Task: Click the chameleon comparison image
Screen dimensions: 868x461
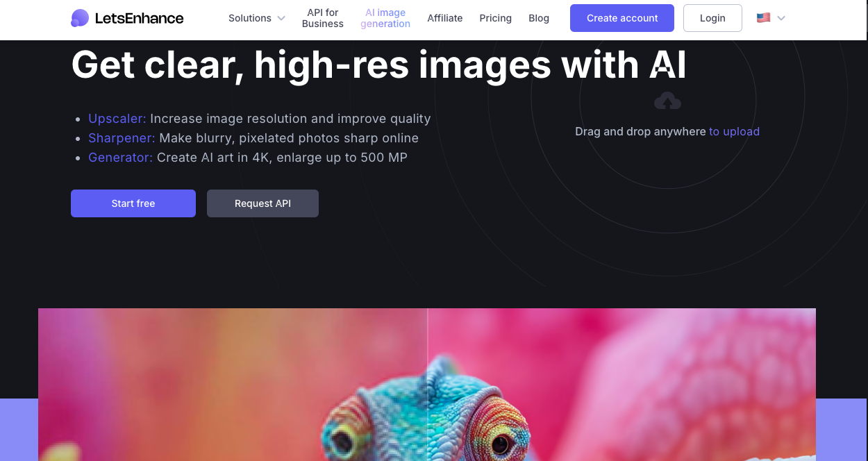Action: pyautogui.click(x=427, y=385)
